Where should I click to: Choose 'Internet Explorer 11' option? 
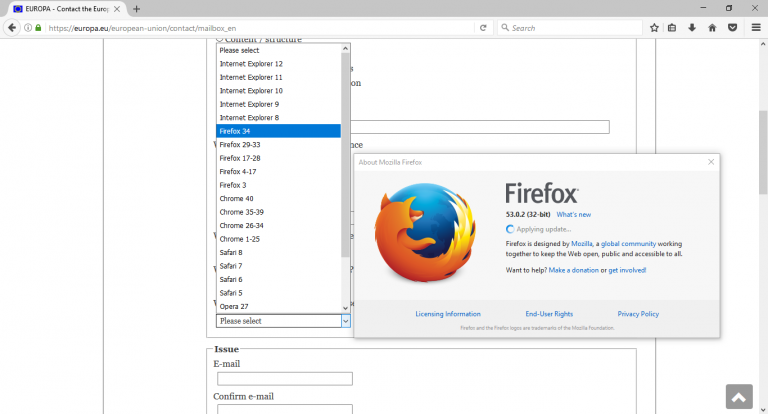(x=251, y=77)
